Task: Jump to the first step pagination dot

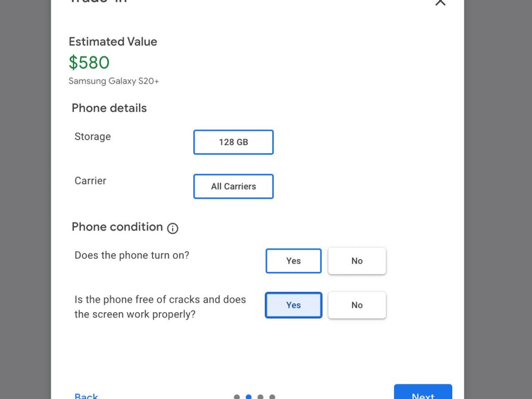Action: click(x=237, y=397)
